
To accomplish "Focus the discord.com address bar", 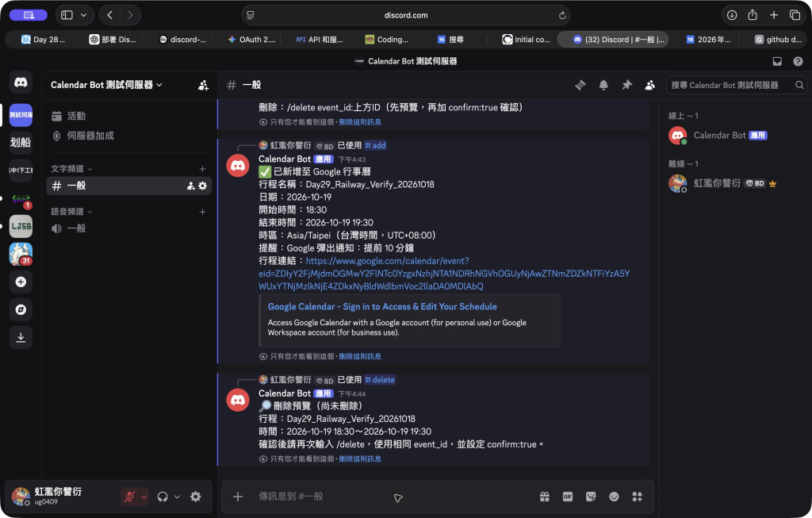I will [406, 15].
